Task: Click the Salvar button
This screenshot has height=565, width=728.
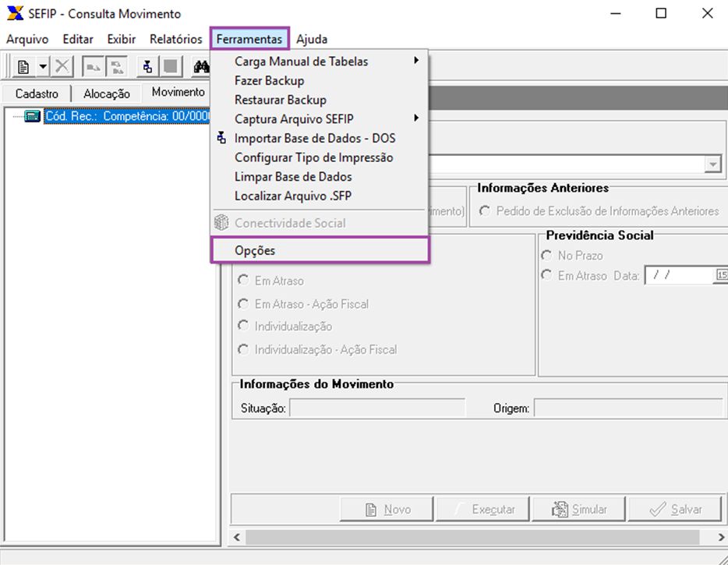Action: (x=674, y=510)
